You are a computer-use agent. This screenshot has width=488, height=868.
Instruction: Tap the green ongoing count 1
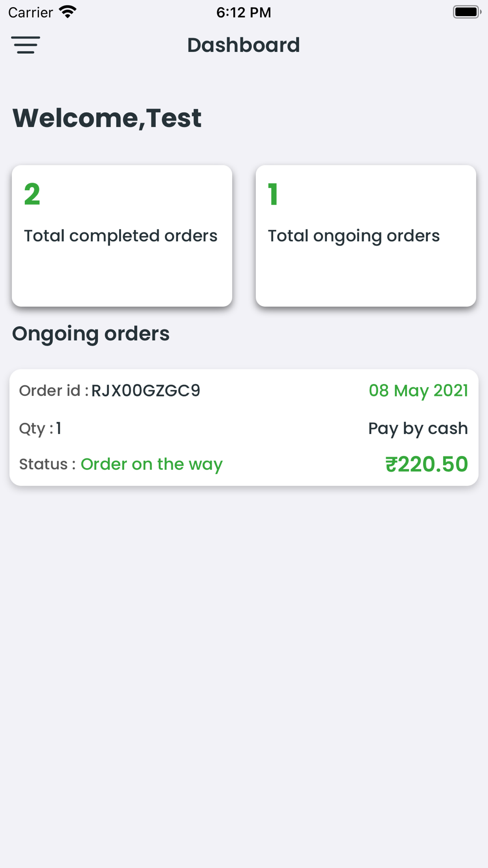(273, 194)
